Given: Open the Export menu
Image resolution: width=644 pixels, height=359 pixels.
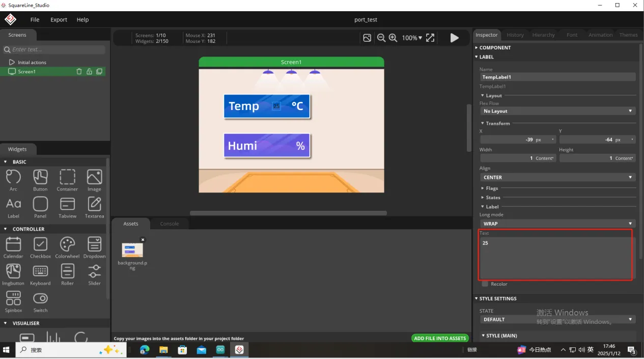Looking at the screenshot, I should point(59,19).
